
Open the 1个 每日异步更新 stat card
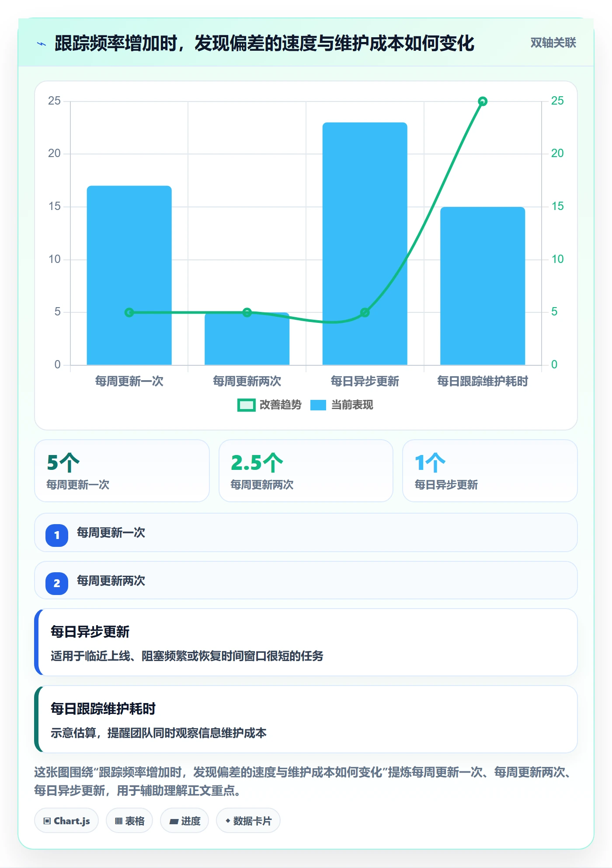[490, 471]
